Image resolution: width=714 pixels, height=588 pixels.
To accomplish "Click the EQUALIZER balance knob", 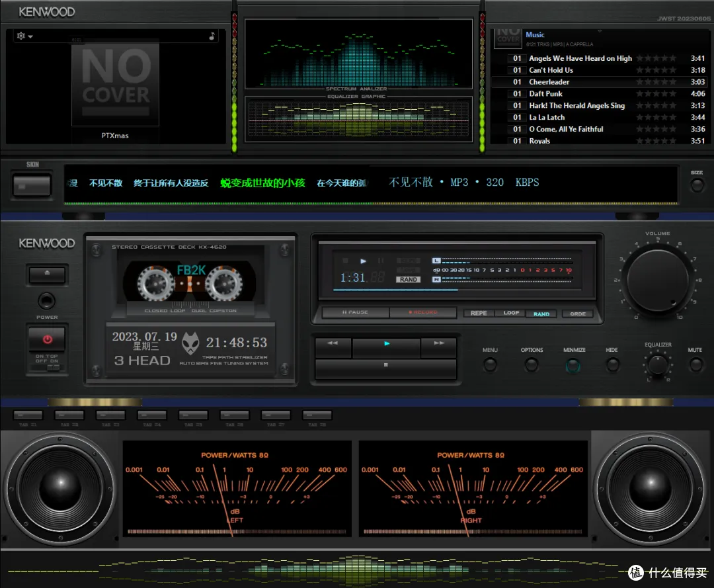I will (x=658, y=365).
